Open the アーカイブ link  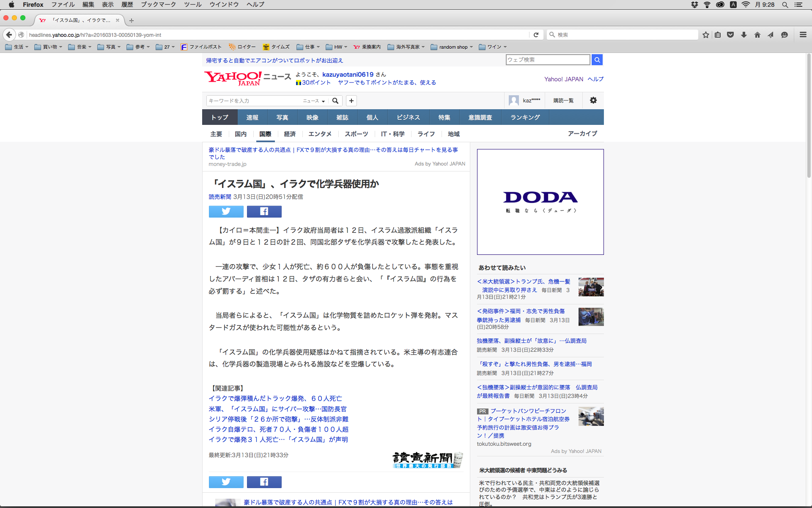(x=582, y=133)
